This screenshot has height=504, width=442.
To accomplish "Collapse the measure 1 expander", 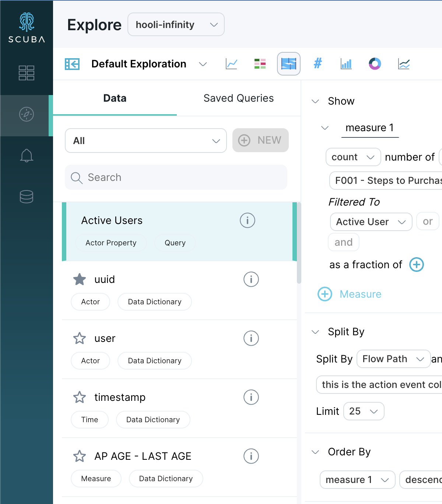I will pyautogui.click(x=325, y=128).
